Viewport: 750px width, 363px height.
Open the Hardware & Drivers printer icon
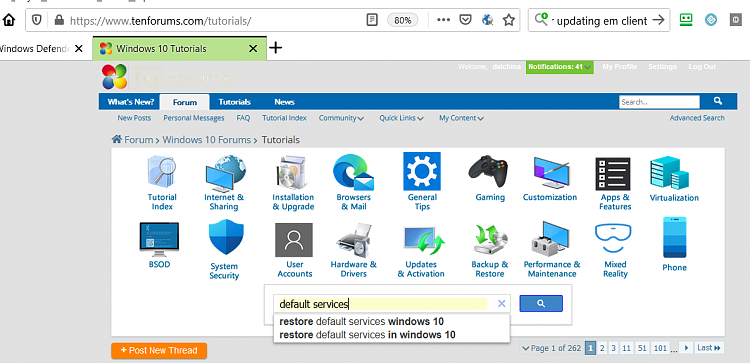(x=353, y=240)
